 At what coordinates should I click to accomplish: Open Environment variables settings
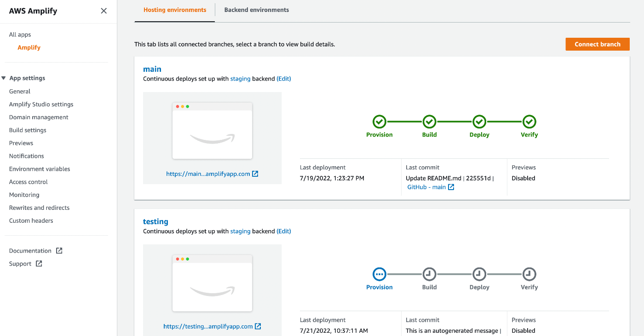[x=40, y=169]
